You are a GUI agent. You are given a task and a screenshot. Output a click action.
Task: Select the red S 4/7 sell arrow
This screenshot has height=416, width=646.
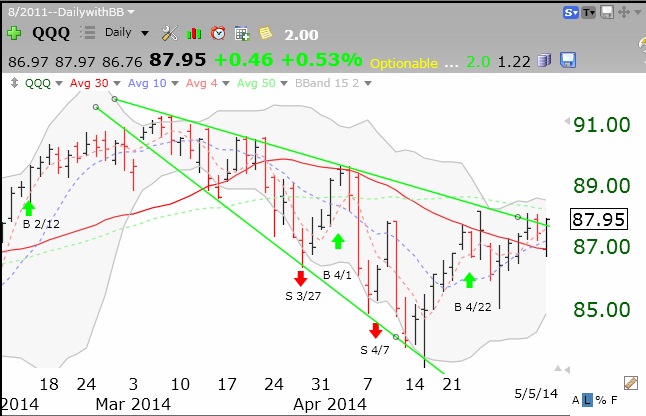point(375,330)
